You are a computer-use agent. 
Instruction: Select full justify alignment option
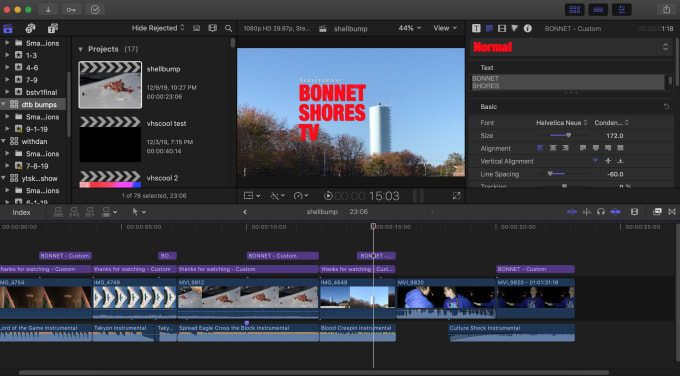click(621, 148)
